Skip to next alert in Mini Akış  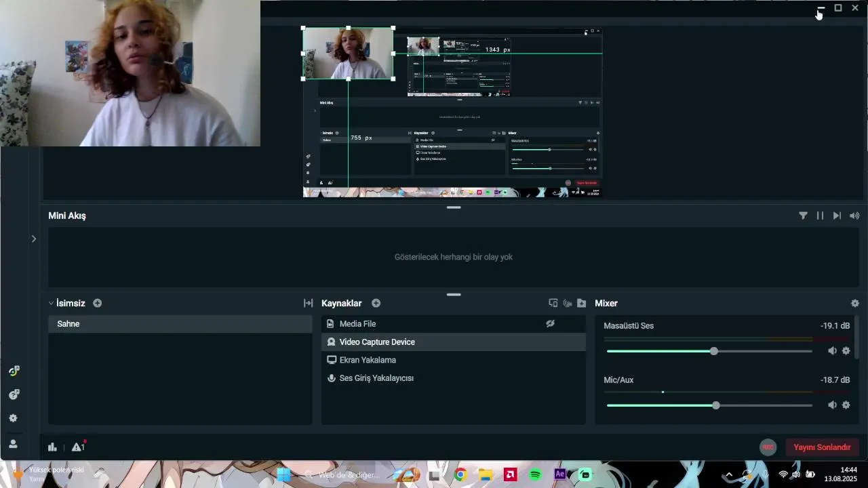tap(837, 216)
